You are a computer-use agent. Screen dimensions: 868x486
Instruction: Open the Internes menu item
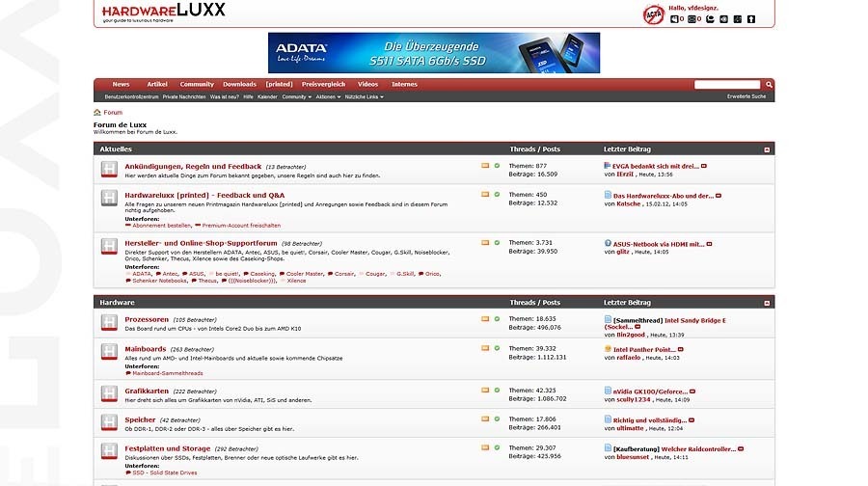click(405, 84)
